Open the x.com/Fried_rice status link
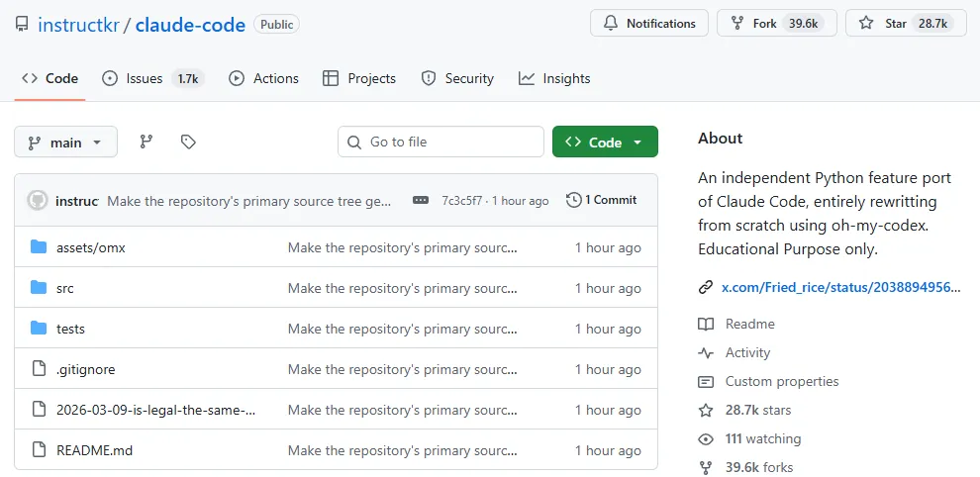The image size is (980, 477). [840, 288]
